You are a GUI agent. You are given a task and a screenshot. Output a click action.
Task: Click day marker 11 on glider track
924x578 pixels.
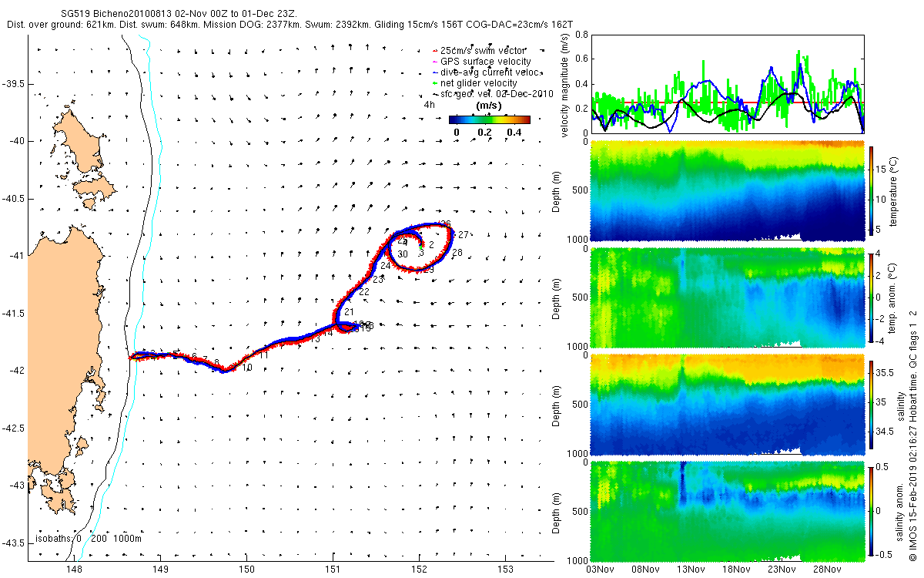click(x=263, y=355)
